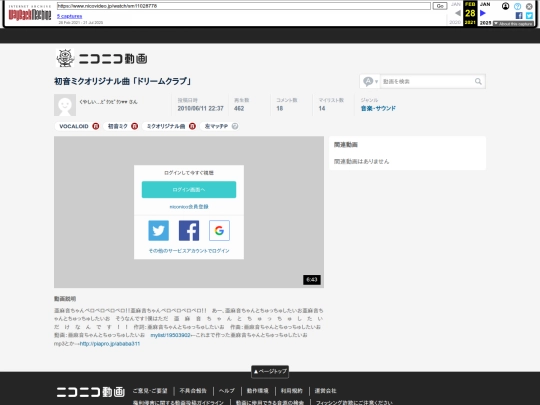Click the footer ニコニコ動画 logo
540x405 pixels.
[91, 392]
